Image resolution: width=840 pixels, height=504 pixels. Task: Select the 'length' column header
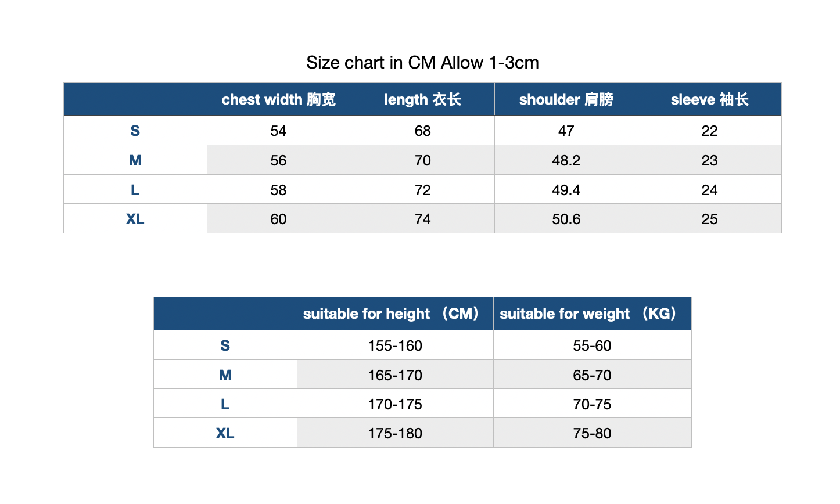(423, 99)
